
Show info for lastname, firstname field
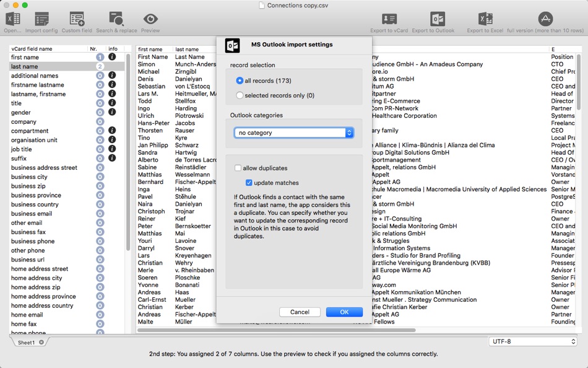[x=112, y=94]
